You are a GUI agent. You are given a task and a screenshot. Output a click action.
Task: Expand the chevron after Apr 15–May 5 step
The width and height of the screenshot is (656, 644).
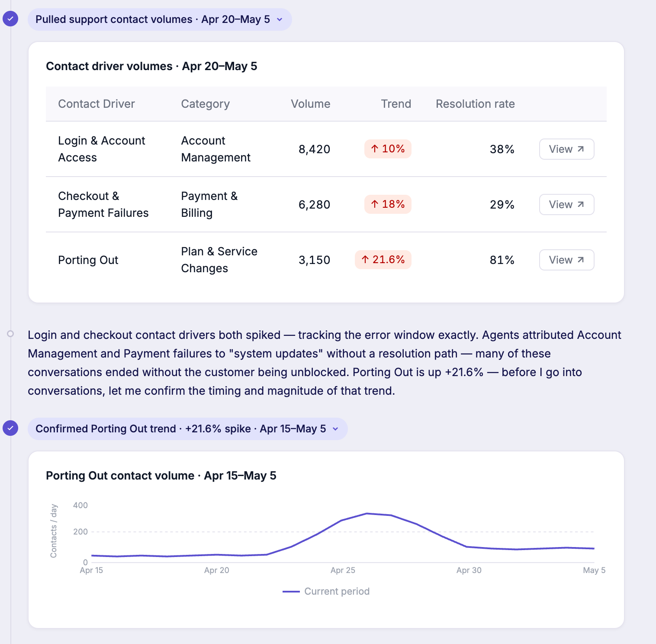tap(335, 429)
